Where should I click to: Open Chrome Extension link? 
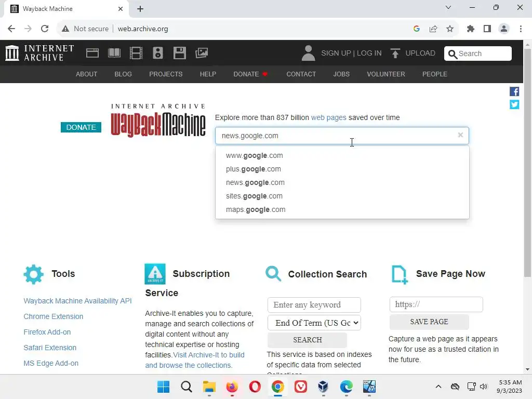tap(54, 316)
